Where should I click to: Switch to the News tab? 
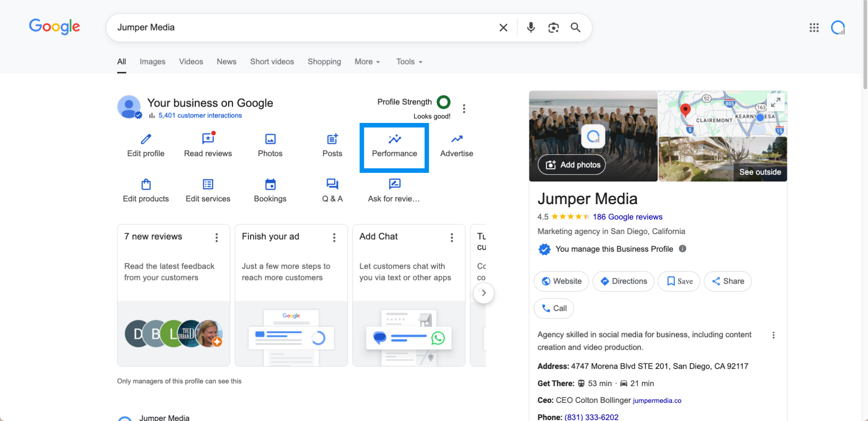(x=226, y=62)
